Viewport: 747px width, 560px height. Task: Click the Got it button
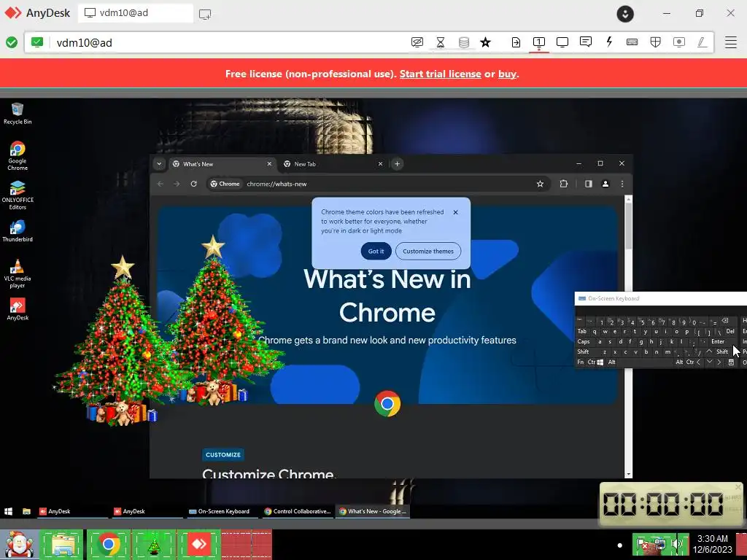376,251
